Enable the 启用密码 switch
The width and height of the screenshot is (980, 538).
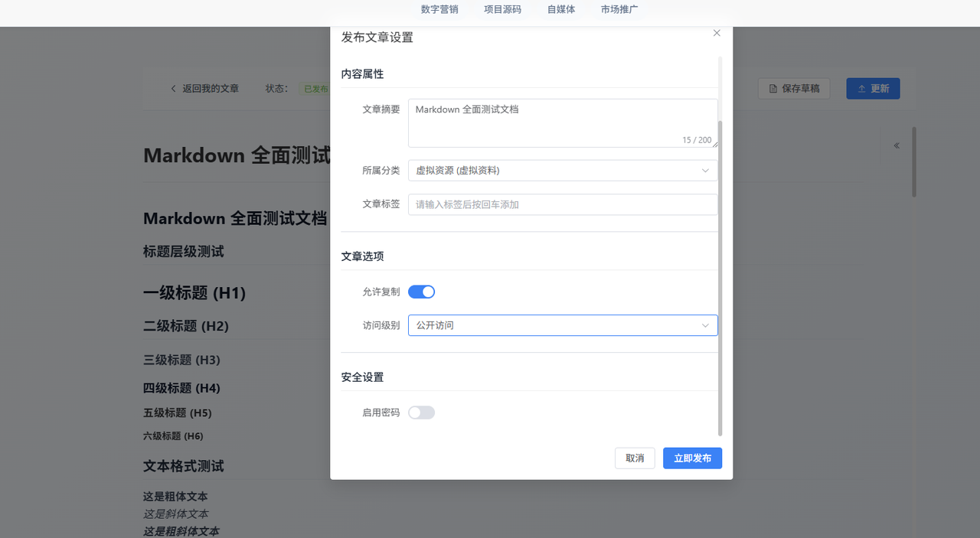pos(421,412)
